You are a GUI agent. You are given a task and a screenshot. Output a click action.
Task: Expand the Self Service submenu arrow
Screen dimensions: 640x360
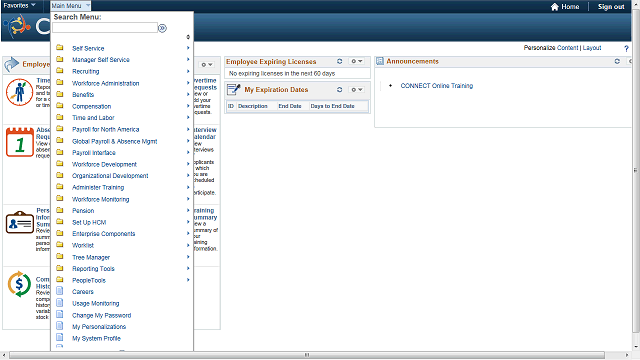[x=188, y=48]
